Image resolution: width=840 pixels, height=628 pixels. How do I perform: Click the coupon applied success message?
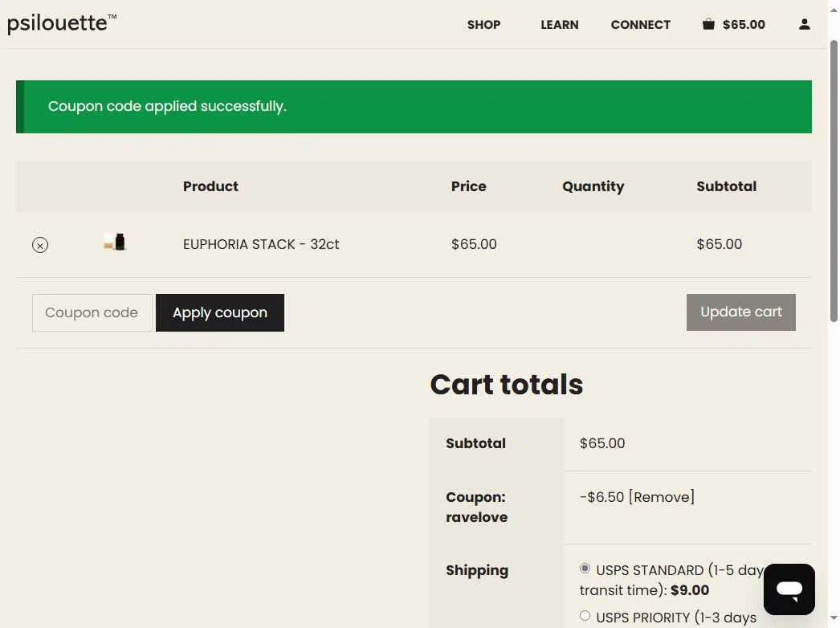pyautogui.click(x=167, y=106)
